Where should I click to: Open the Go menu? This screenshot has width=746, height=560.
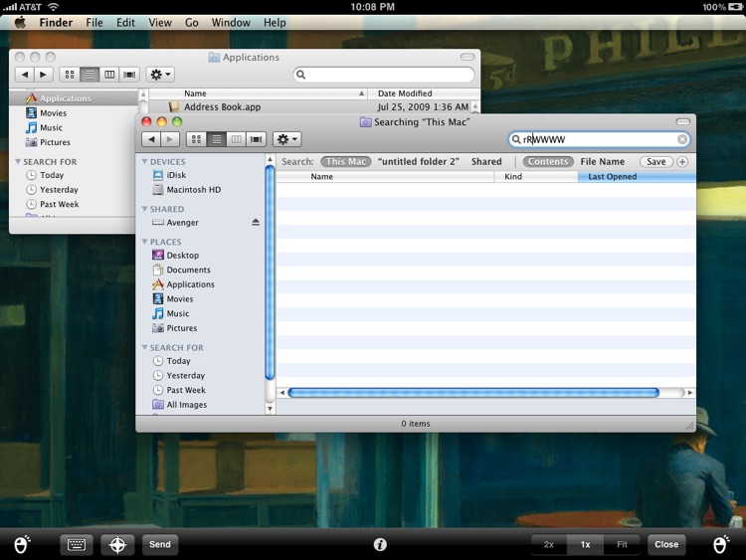tap(191, 22)
